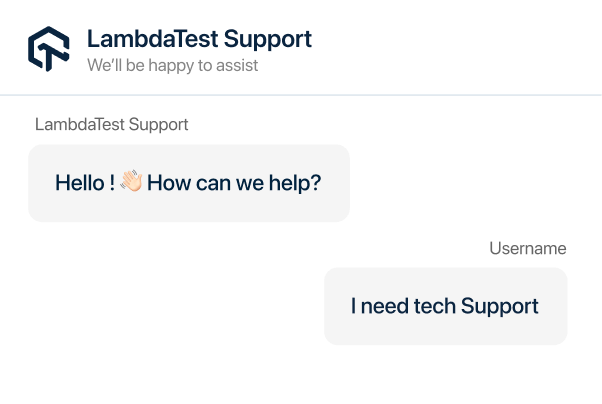
Task: Click the empty space right of the greeting bubble
Action: tap(470, 183)
